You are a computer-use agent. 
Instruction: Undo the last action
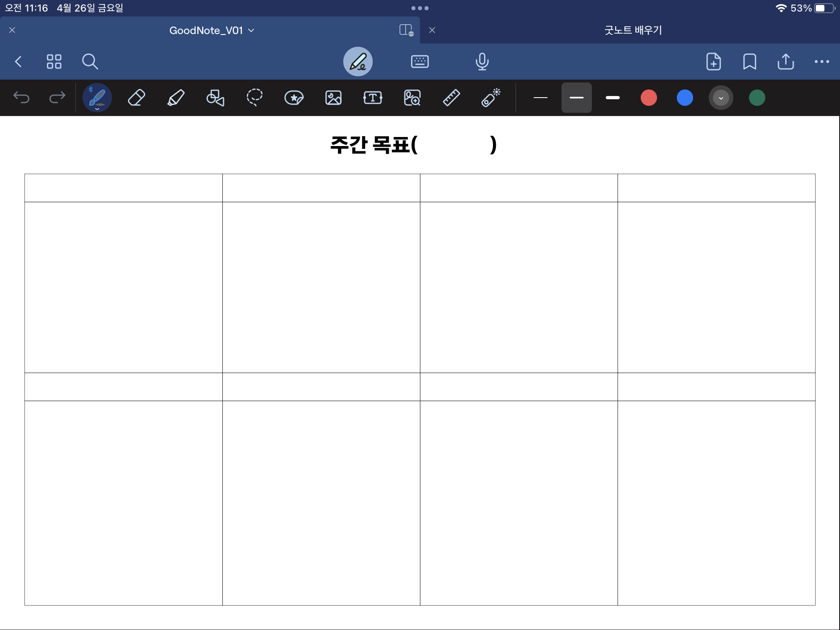tap(21, 98)
